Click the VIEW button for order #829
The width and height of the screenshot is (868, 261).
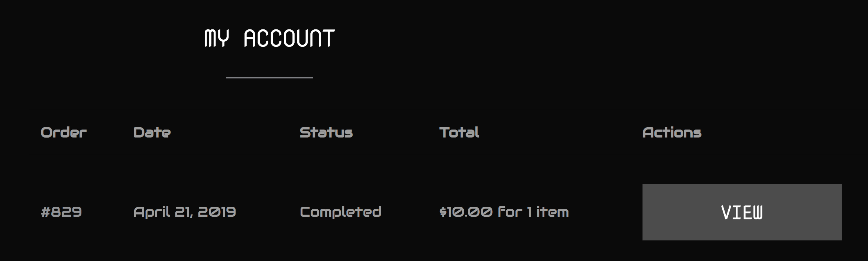point(742,212)
